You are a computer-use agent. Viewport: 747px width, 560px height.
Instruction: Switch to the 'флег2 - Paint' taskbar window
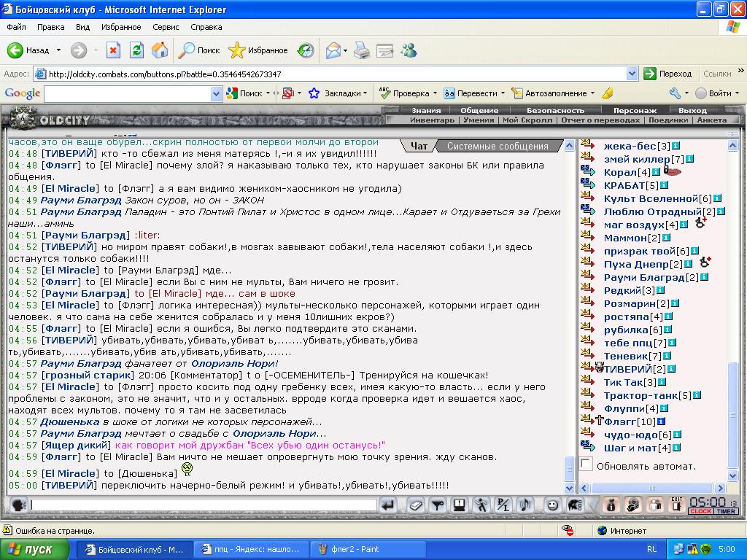tap(368, 549)
